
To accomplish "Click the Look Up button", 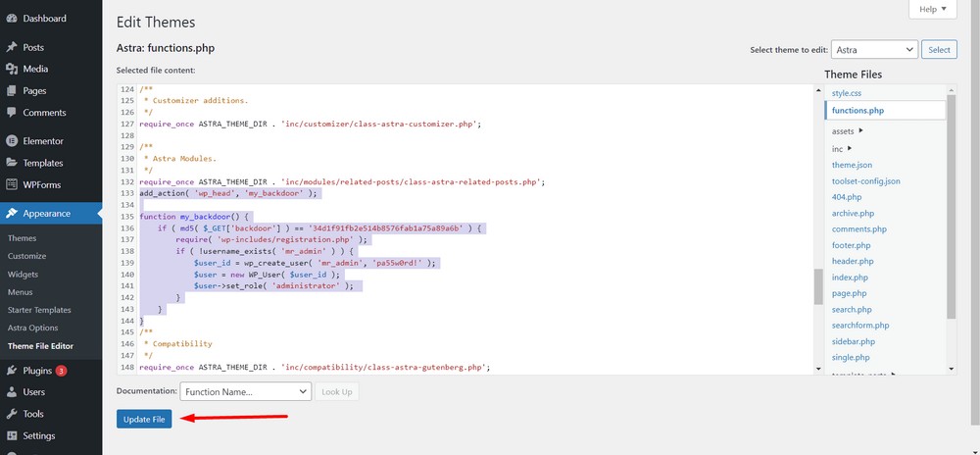I will (337, 392).
